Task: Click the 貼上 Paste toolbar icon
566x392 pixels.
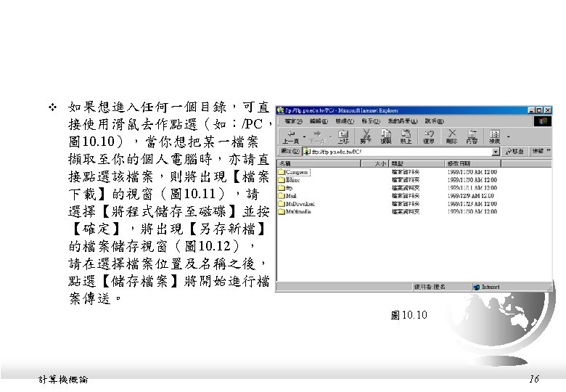Action: coord(406,136)
